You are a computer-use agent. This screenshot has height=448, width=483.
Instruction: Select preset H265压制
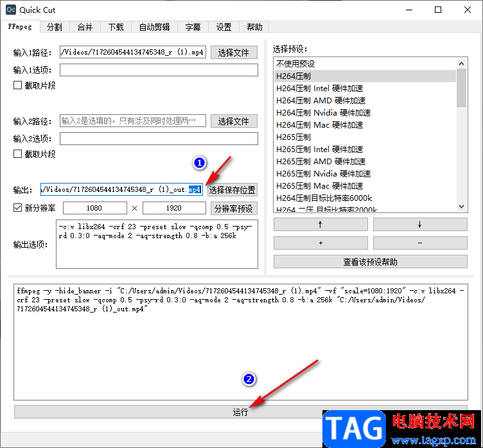pyautogui.click(x=365, y=137)
